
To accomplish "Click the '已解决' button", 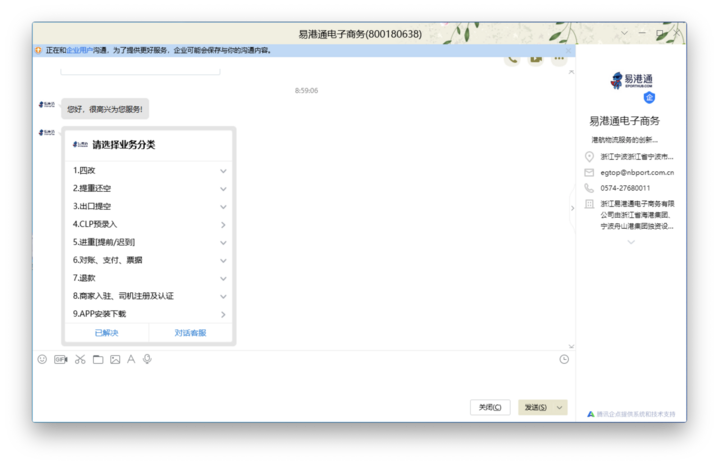I will (x=107, y=333).
